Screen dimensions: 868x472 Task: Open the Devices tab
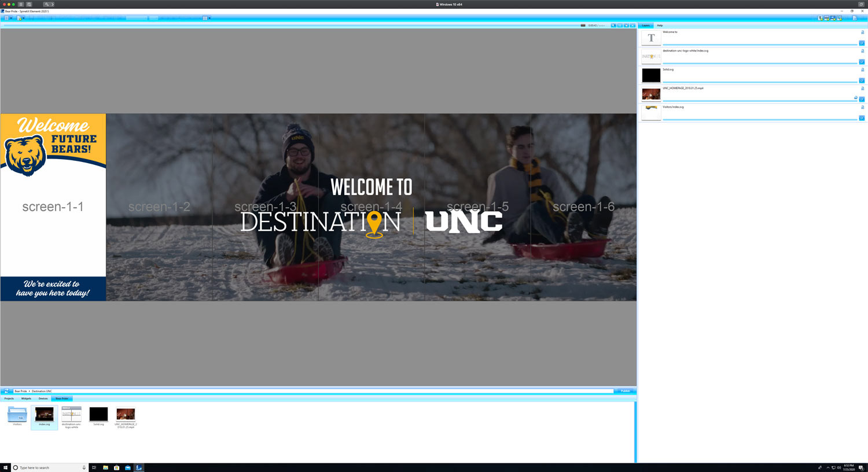click(x=43, y=399)
